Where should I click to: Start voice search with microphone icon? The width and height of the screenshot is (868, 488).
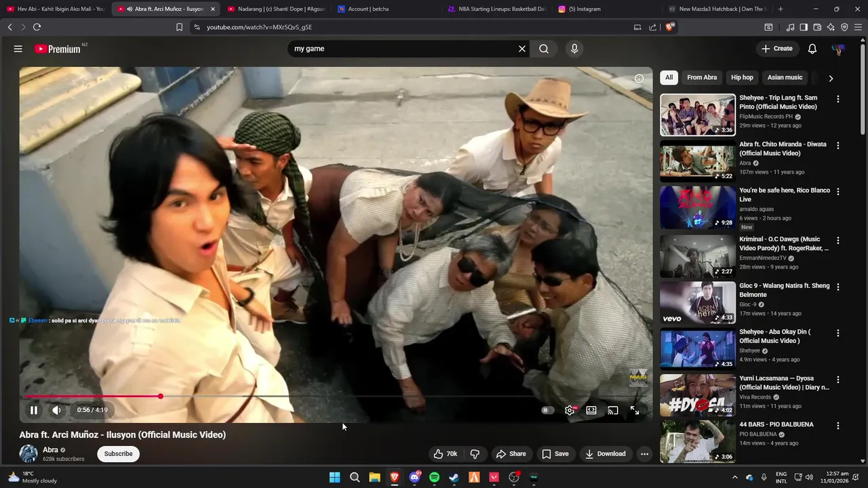tap(574, 49)
